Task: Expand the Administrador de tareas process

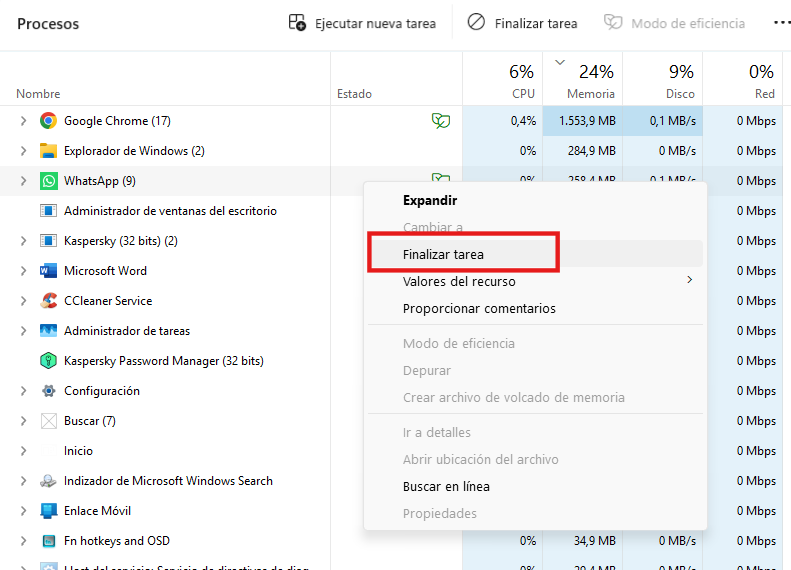Action: [x=23, y=331]
